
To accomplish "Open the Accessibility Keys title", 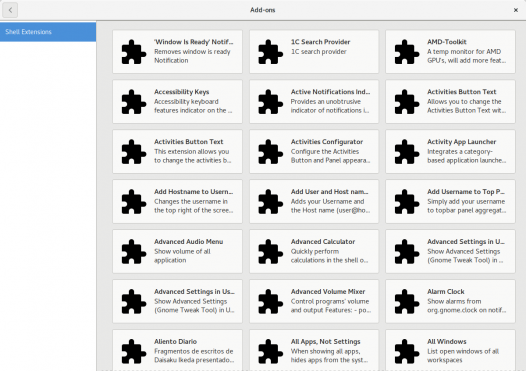I will coord(181,92).
